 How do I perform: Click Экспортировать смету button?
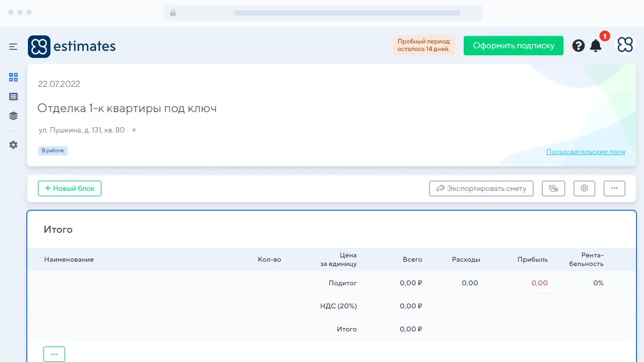click(x=481, y=188)
